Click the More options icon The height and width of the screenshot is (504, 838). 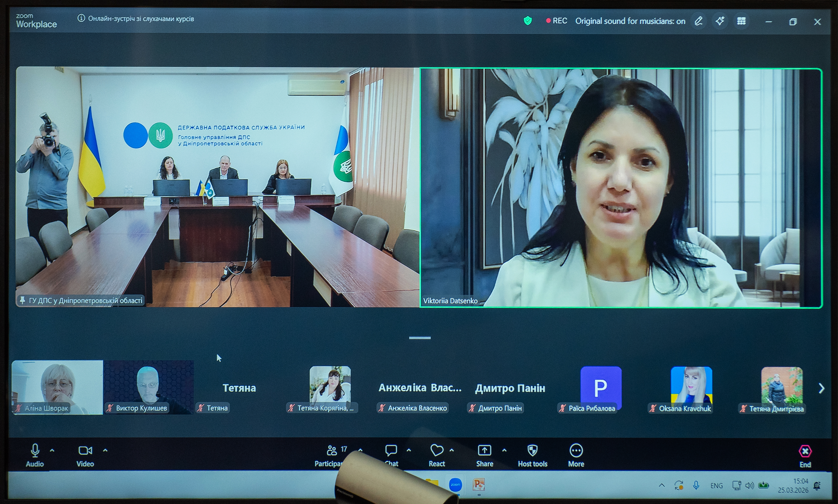[576, 451]
